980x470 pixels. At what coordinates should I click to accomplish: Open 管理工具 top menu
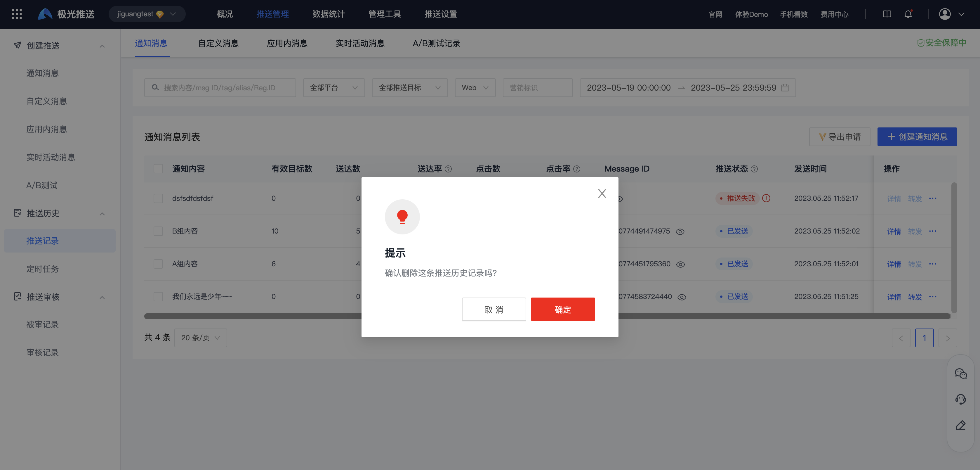(x=385, y=14)
